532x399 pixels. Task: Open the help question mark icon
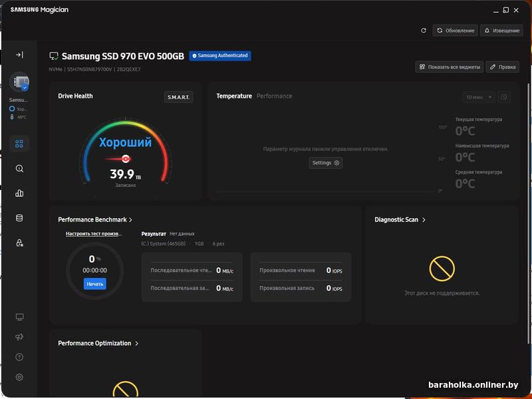coord(19,357)
